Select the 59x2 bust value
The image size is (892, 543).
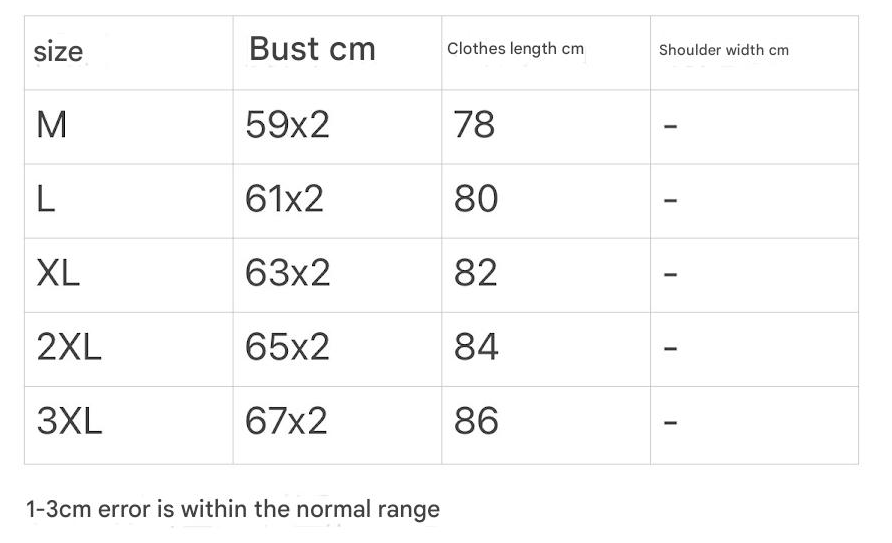[x=287, y=126]
